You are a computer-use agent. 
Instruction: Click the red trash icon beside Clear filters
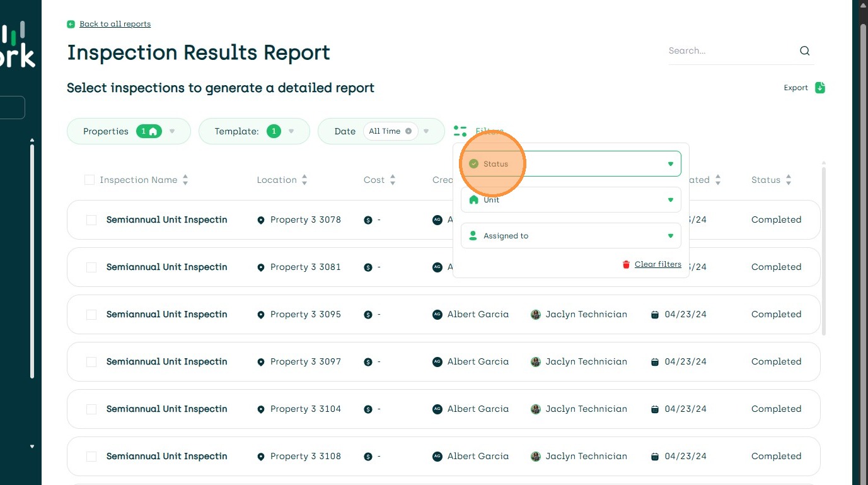(x=626, y=264)
